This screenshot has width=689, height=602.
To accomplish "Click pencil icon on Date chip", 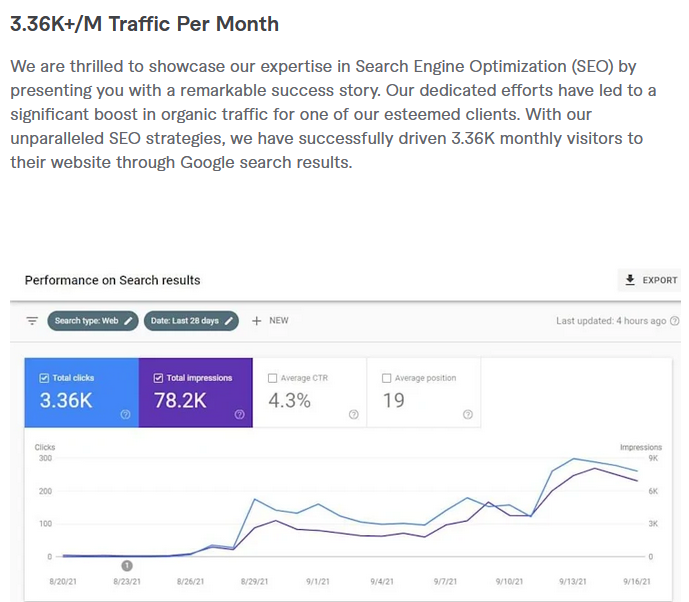I will pos(230,321).
